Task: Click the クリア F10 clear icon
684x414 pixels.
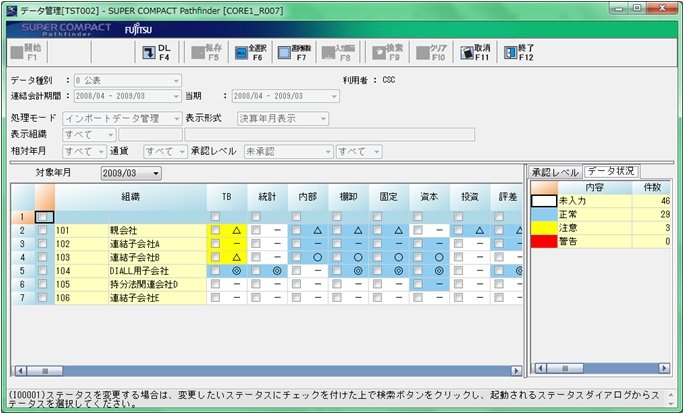Action: [x=423, y=53]
